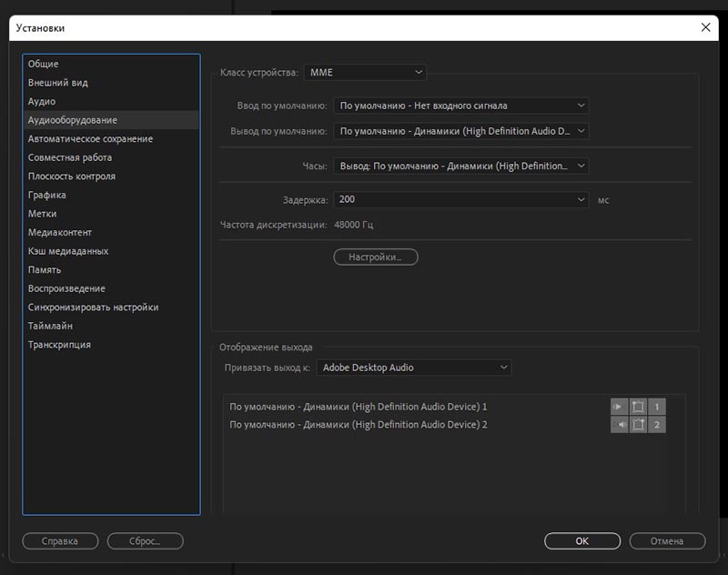Open Кэш медиаданных settings
This screenshot has height=575, width=728.
click(x=111, y=251)
